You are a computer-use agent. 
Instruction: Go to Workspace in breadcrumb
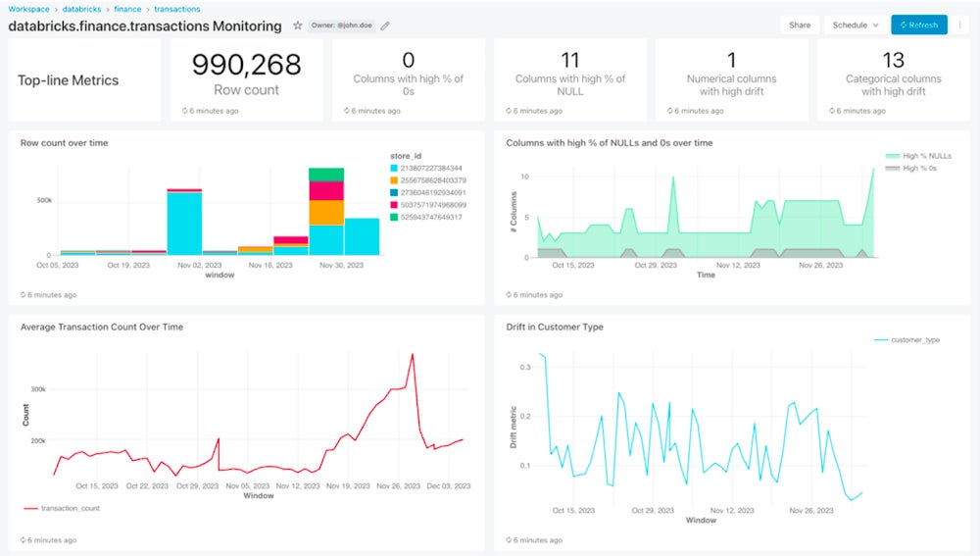28,10
